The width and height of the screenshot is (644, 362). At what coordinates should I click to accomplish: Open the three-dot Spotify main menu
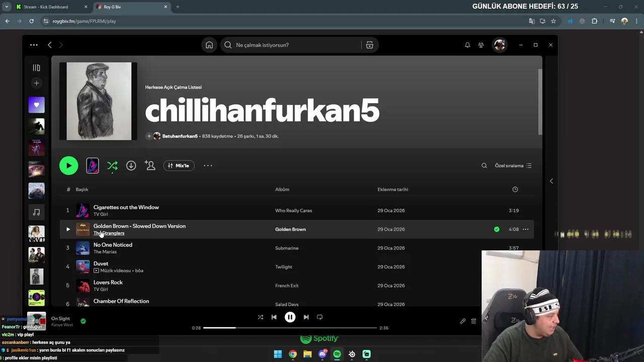pyautogui.click(x=34, y=45)
